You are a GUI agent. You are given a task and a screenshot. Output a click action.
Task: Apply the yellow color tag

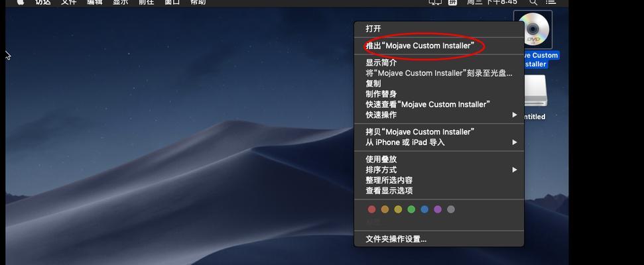click(x=398, y=209)
